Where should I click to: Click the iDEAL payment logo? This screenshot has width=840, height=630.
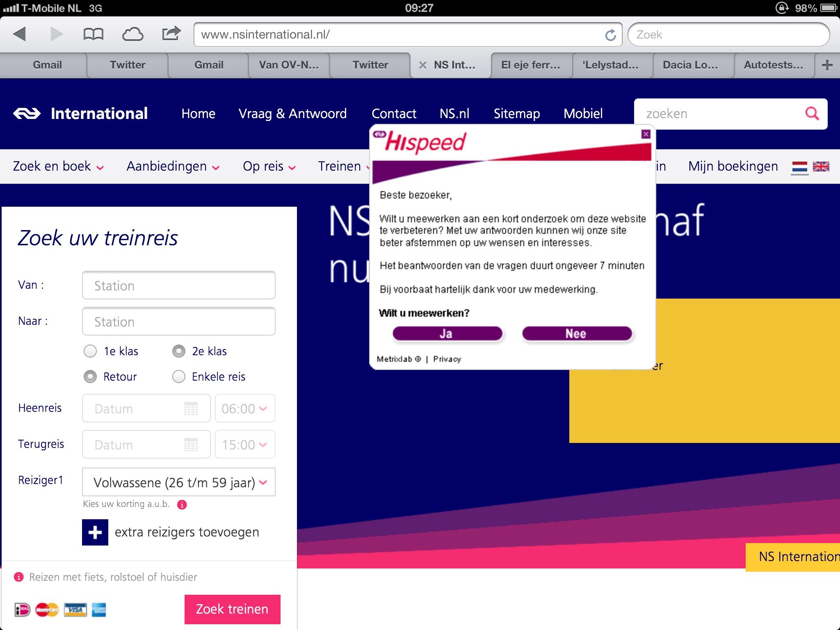pos(23,610)
